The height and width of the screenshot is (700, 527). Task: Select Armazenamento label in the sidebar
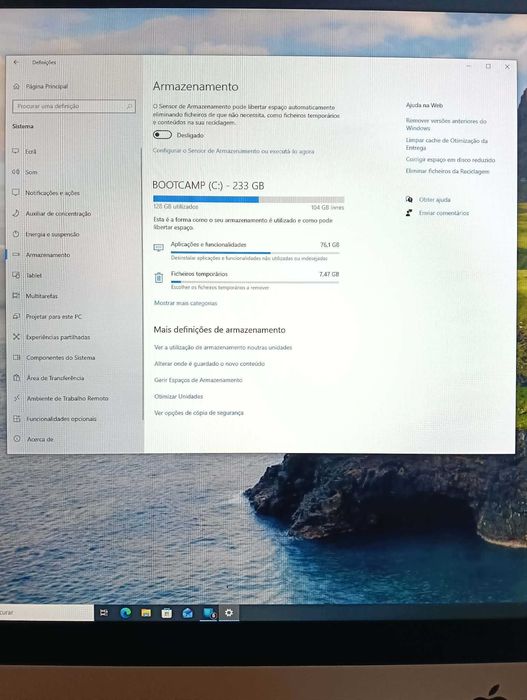pyautogui.click(x=48, y=255)
